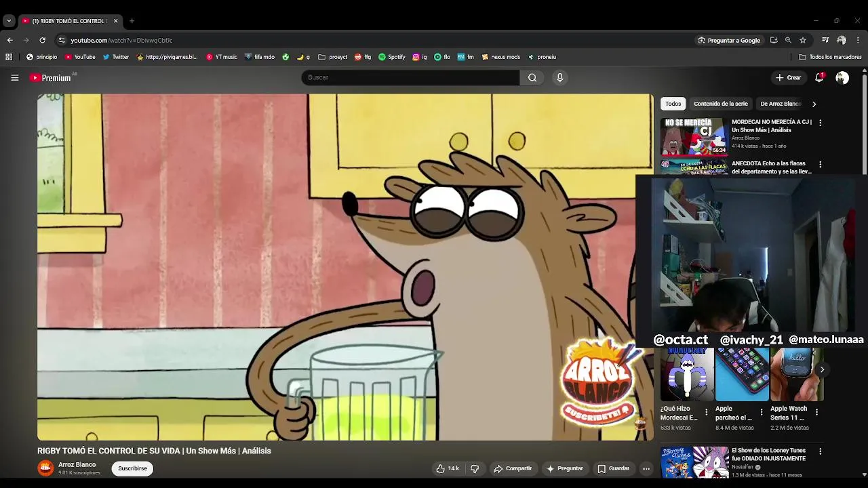The image size is (868, 488).
Task: Open the Arroz Blanco channel avatar
Action: (x=45, y=468)
